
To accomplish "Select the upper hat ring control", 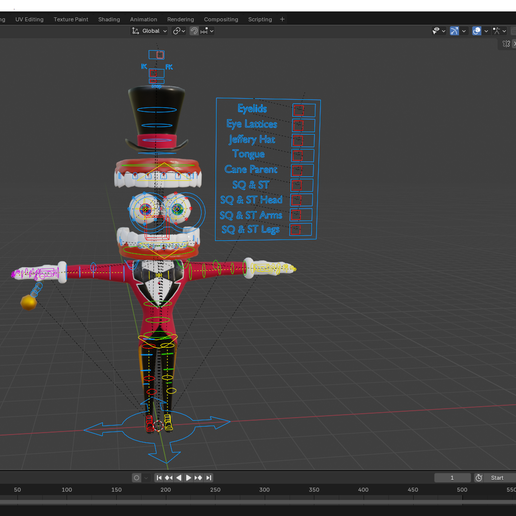I will (157, 109).
